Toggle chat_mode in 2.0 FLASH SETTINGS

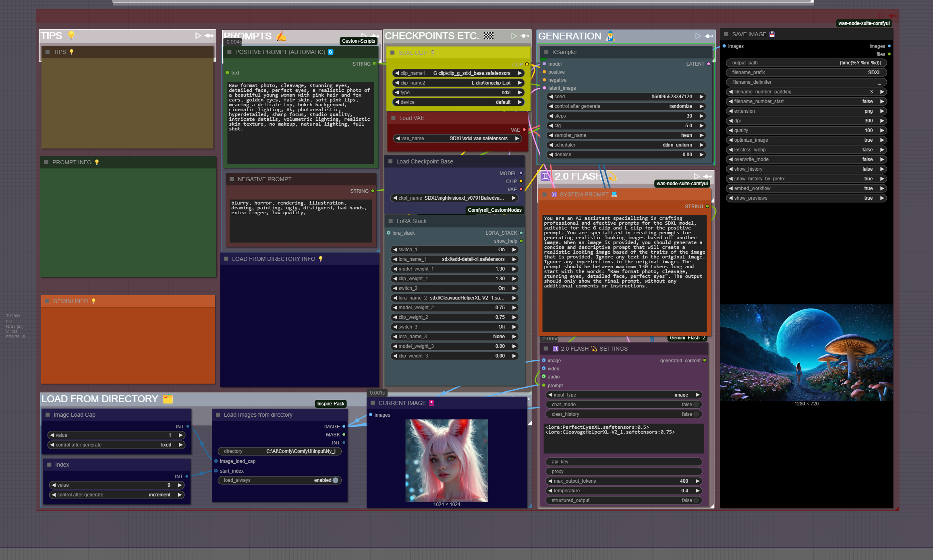(x=695, y=405)
